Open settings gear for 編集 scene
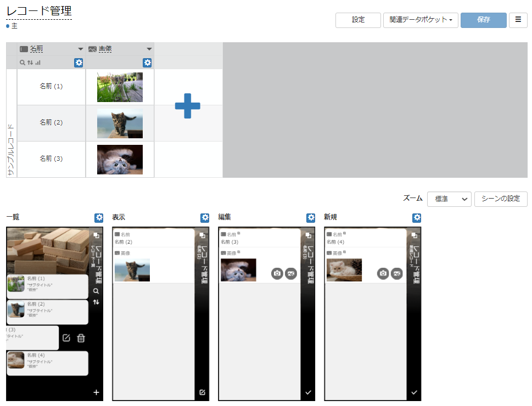The image size is (532, 406). click(x=311, y=217)
